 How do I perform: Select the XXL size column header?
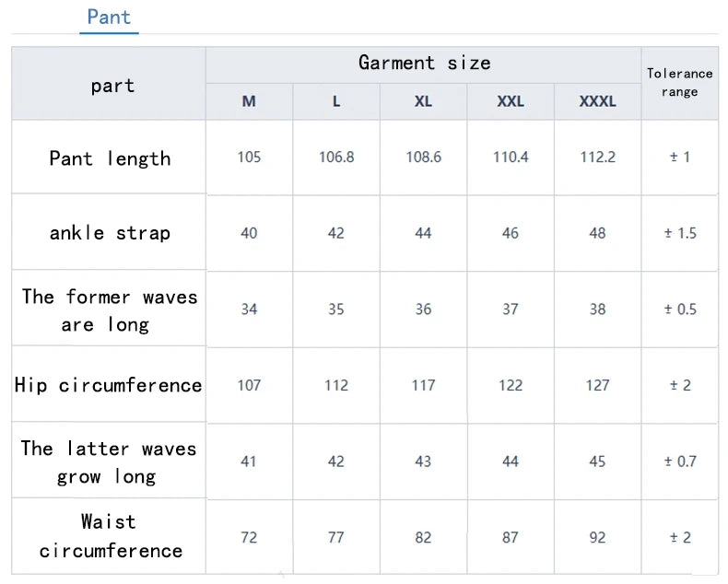[511, 101]
